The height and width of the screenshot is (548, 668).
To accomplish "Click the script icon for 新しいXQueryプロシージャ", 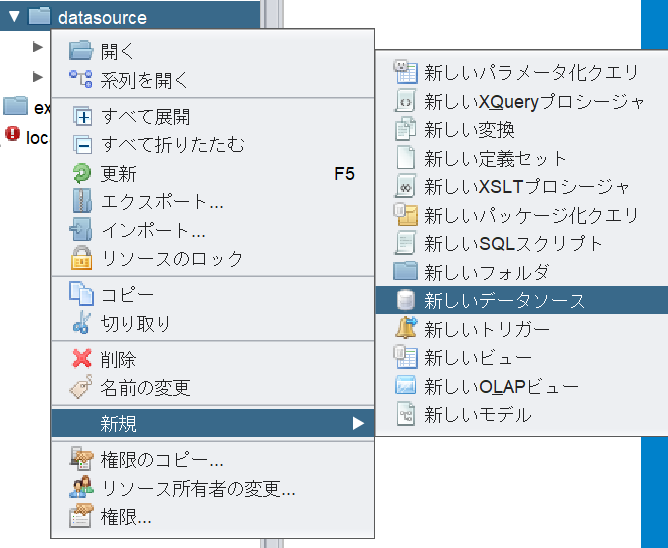I will click(405, 101).
